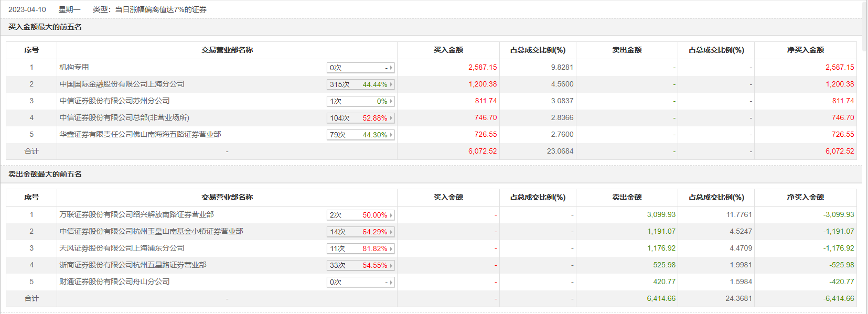The width and height of the screenshot is (868, 314).
Task: Click 卖出金额 header in the bottom table
Action: tap(627, 197)
